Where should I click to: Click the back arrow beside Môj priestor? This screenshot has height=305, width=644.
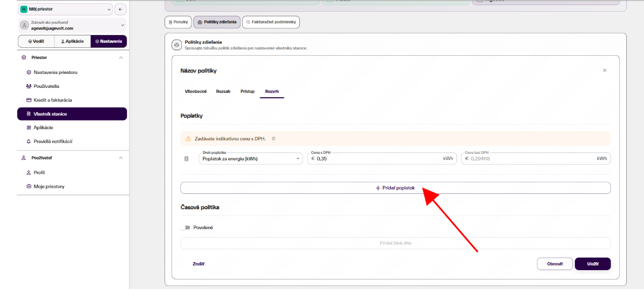(x=120, y=9)
